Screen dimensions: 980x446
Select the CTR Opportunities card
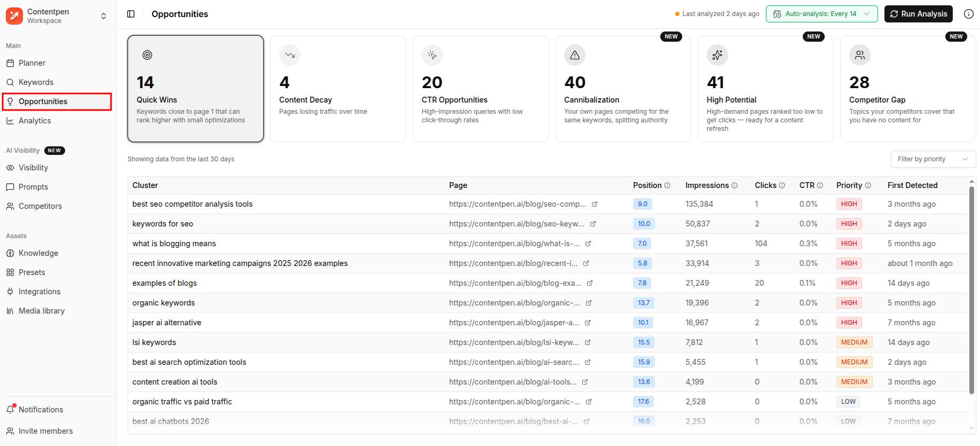pos(480,89)
